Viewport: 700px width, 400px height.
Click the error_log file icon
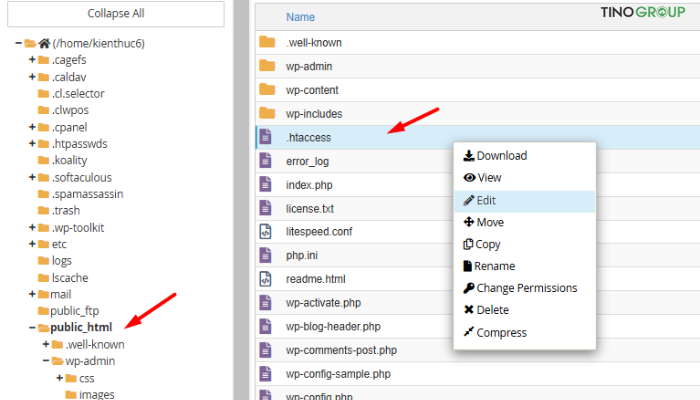point(265,160)
